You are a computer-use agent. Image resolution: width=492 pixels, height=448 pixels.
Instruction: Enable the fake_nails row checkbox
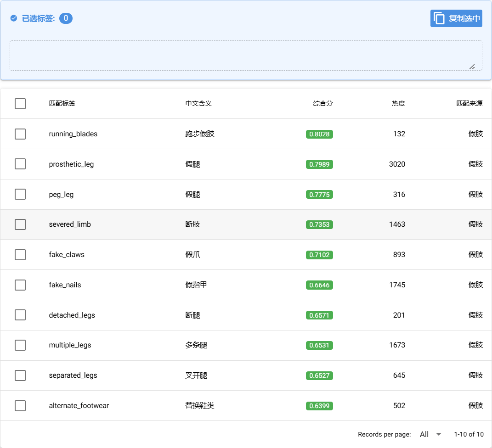click(x=20, y=285)
